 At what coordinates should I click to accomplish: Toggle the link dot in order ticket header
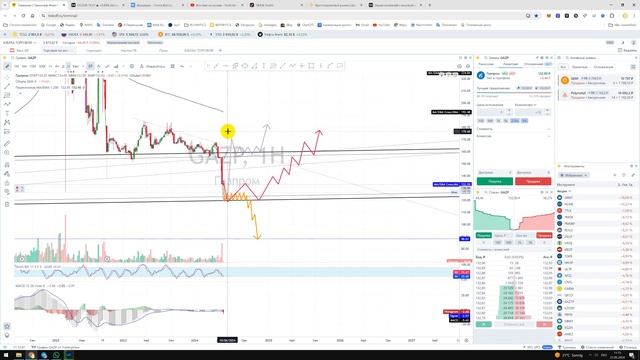(x=478, y=58)
